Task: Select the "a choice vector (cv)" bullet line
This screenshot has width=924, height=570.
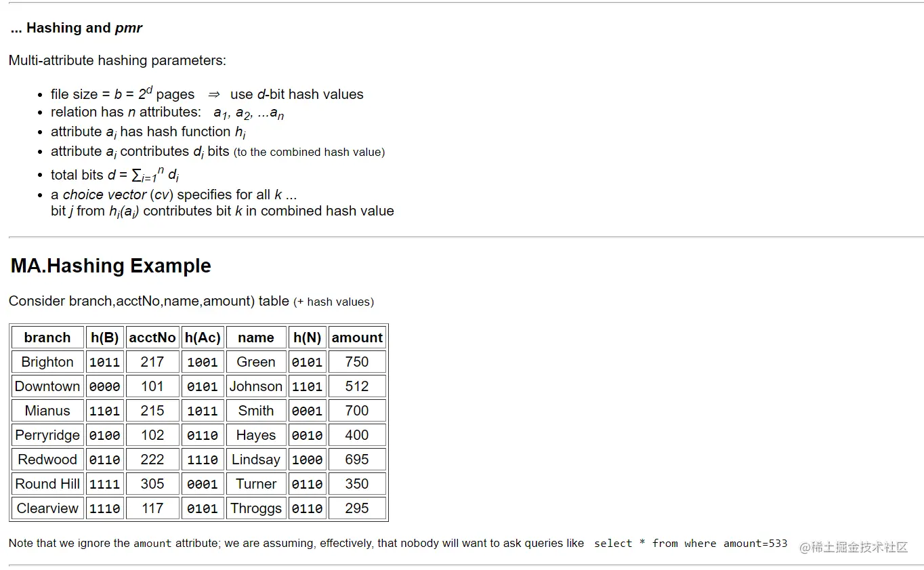Action: pos(173,195)
